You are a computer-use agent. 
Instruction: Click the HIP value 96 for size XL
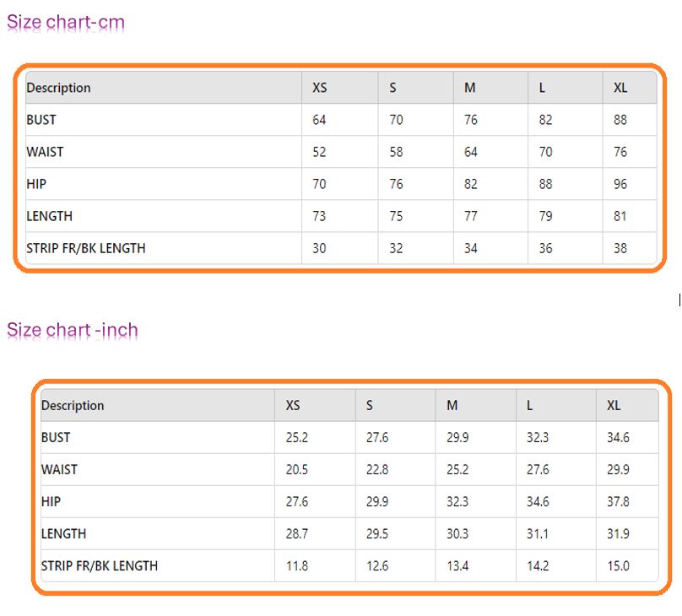pyautogui.click(x=620, y=184)
